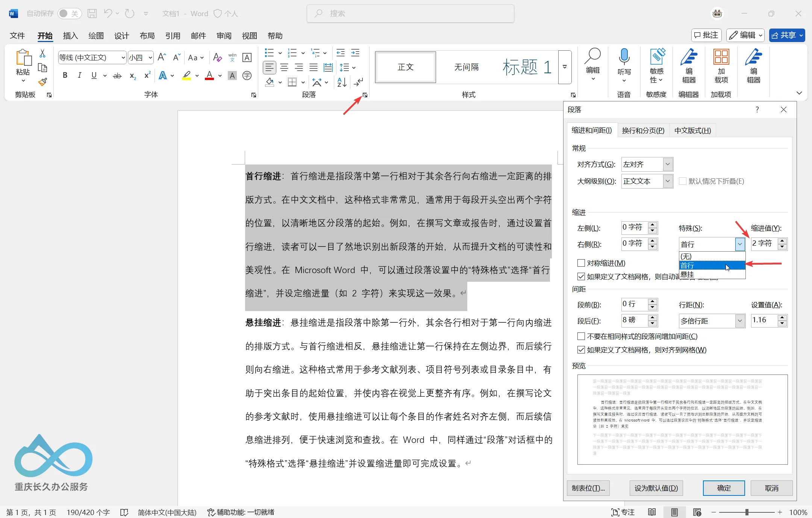Decrease font size with A-down icon

coord(177,57)
